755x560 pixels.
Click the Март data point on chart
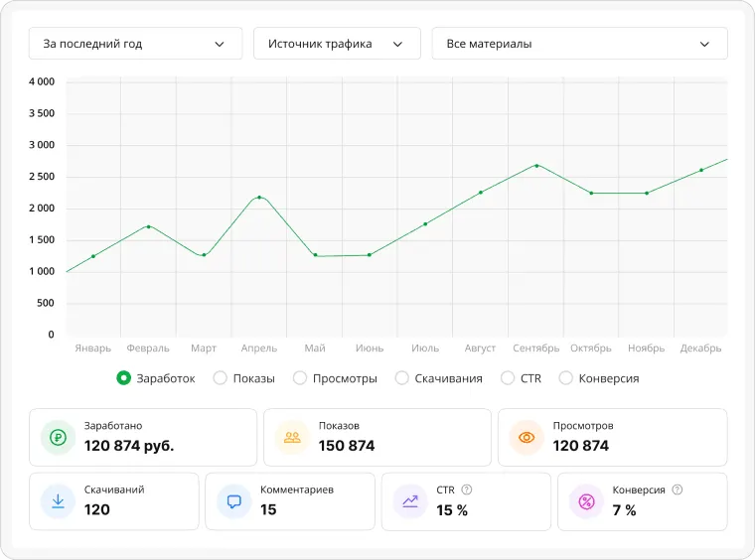coord(205,255)
